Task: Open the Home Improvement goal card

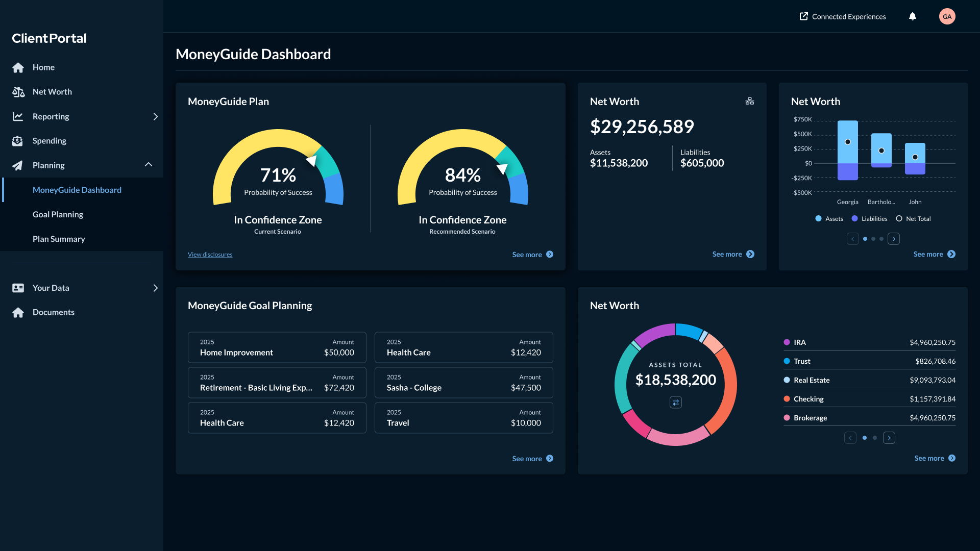Action: (x=277, y=347)
